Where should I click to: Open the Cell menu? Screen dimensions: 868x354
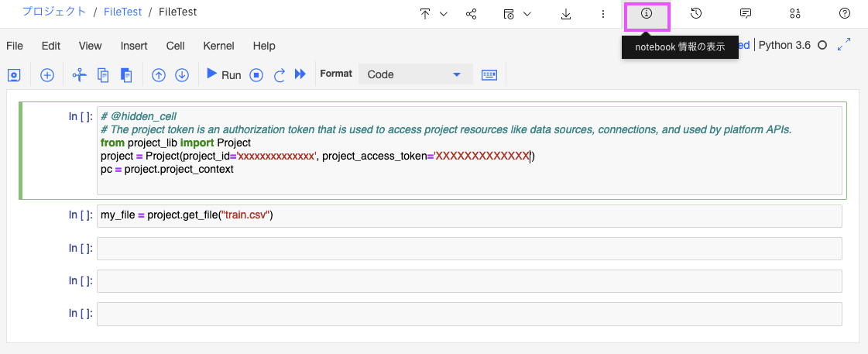(x=176, y=46)
